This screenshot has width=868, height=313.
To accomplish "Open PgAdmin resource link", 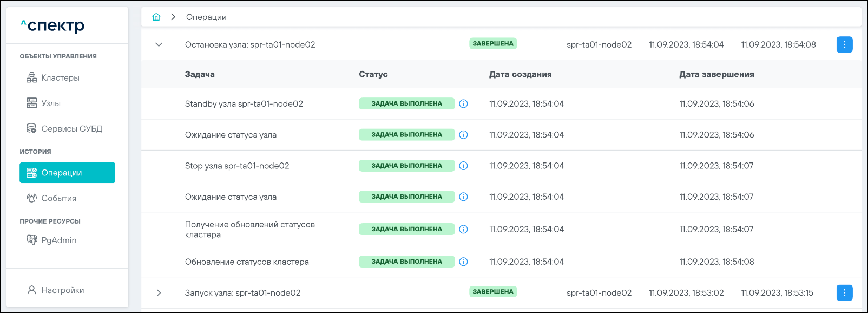I will click(58, 240).
